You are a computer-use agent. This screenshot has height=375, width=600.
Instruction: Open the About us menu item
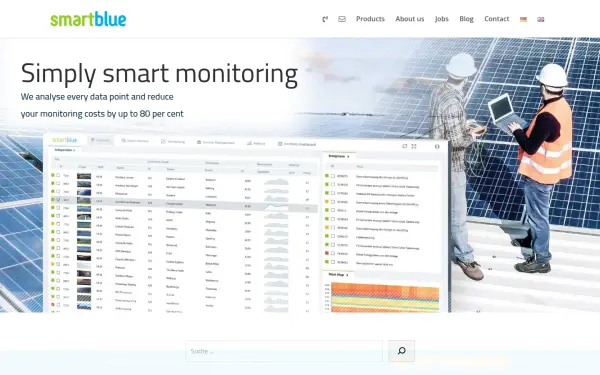pos(409,19)
